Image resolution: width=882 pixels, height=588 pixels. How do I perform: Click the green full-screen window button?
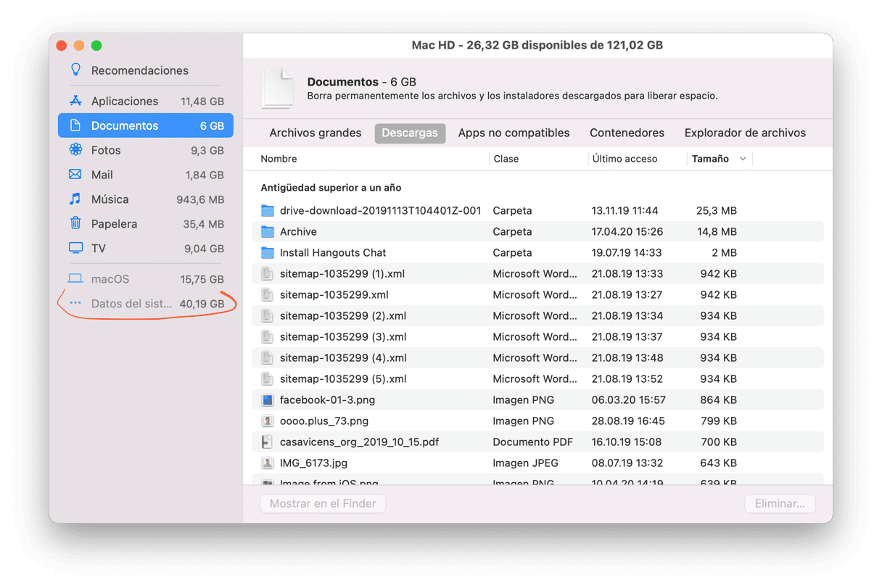[96, 46]
